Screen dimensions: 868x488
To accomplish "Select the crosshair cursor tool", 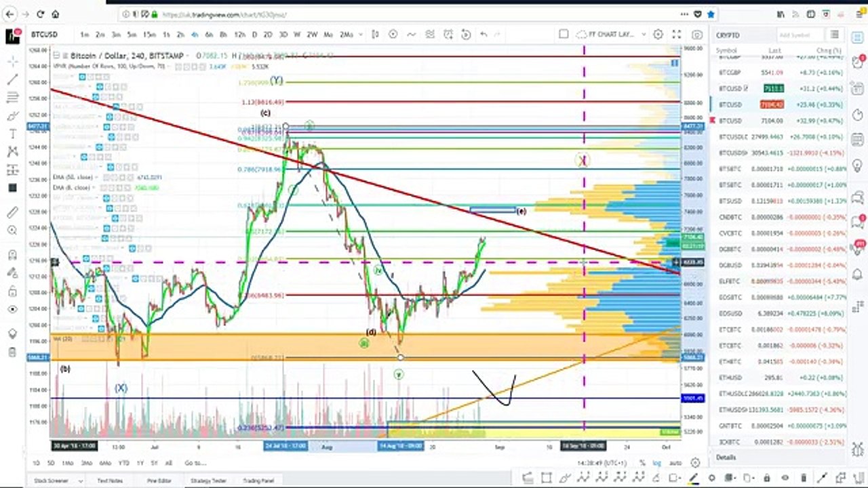I will pos(12,62).
